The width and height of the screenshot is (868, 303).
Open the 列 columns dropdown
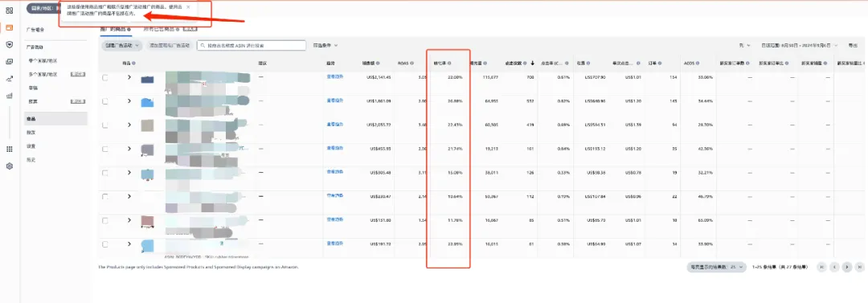tap(744, 46)
